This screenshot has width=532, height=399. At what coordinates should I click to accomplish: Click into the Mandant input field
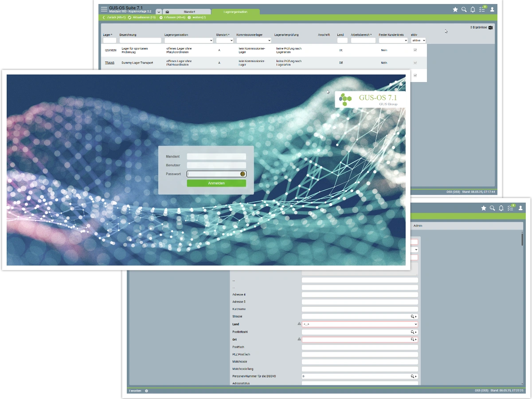(x=216, y=156)
